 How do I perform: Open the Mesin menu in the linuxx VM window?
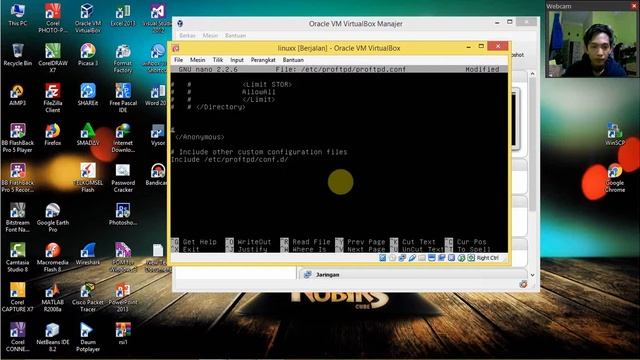(198, 60)
